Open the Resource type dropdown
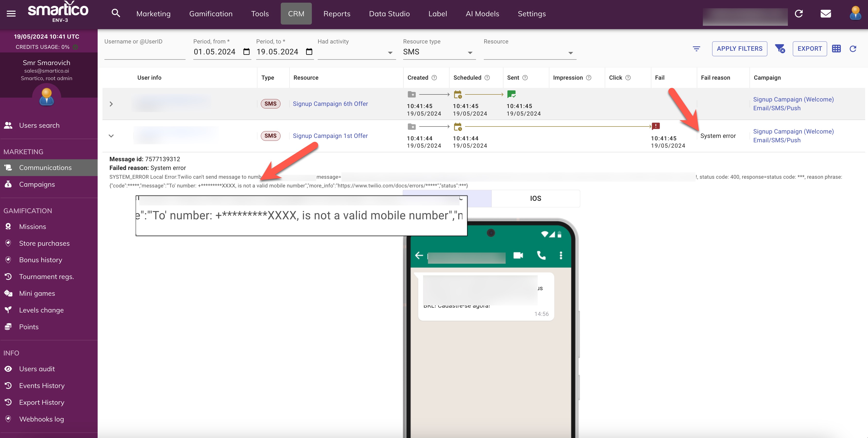Screen dimensions: 868x438 point(439,52)
